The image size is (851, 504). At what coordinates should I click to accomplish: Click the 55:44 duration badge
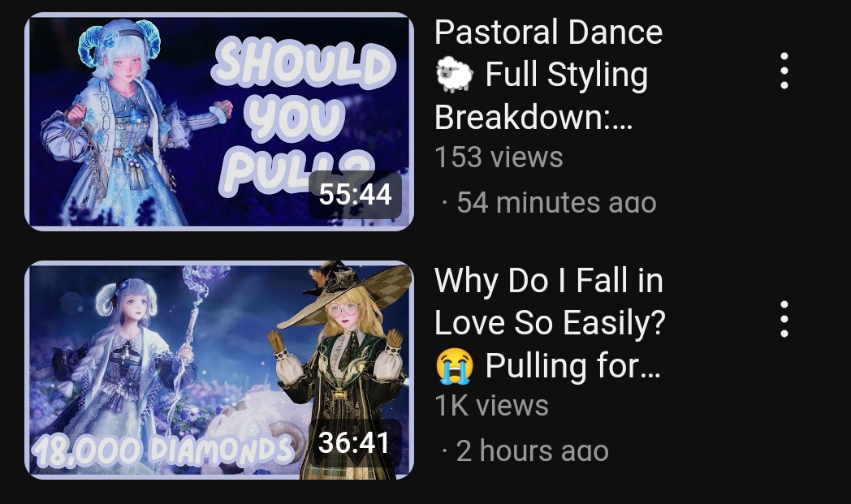point(355,194)
